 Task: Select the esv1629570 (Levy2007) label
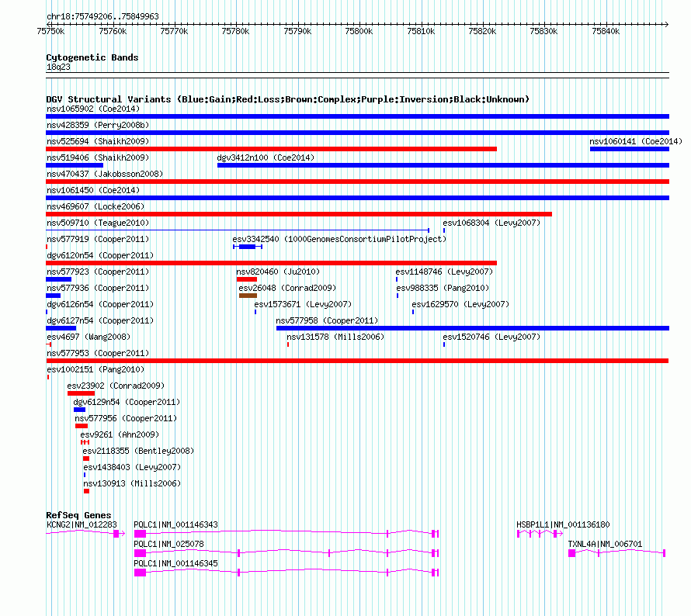click(460, 304)
